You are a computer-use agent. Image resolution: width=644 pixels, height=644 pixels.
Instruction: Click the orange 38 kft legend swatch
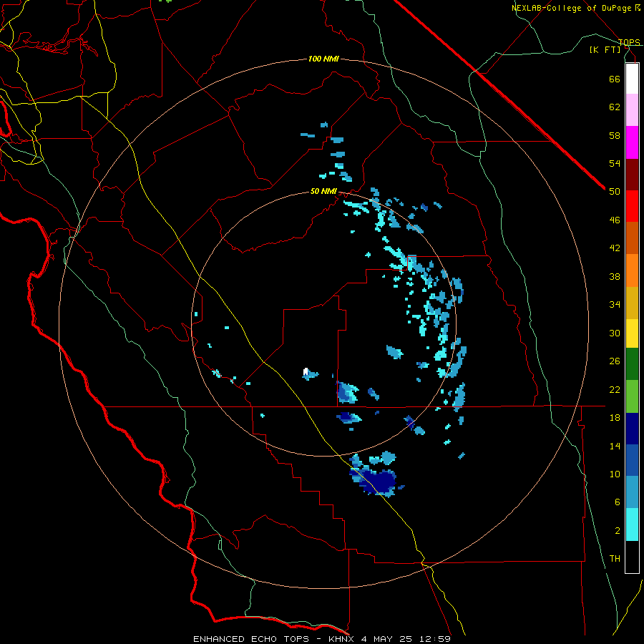tap(632, 270)
